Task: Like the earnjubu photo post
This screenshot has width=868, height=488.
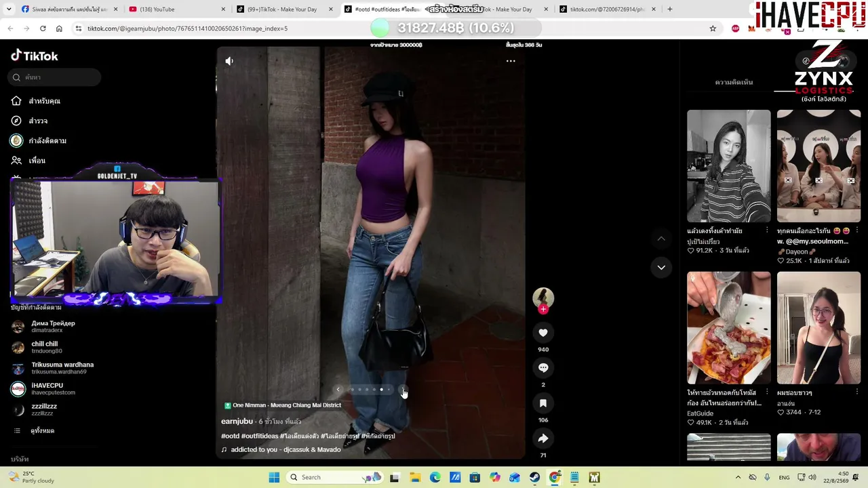Action: click(543, 333)
